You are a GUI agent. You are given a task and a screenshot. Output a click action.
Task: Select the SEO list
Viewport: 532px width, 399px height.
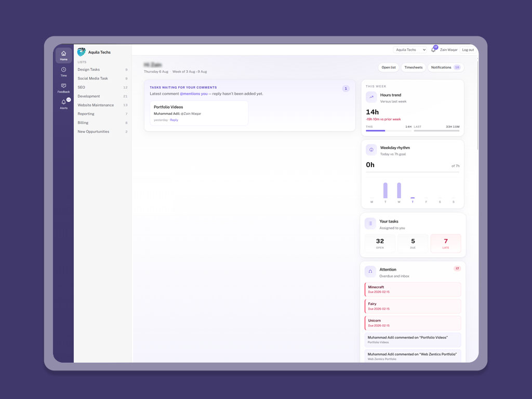click(102, 87)
